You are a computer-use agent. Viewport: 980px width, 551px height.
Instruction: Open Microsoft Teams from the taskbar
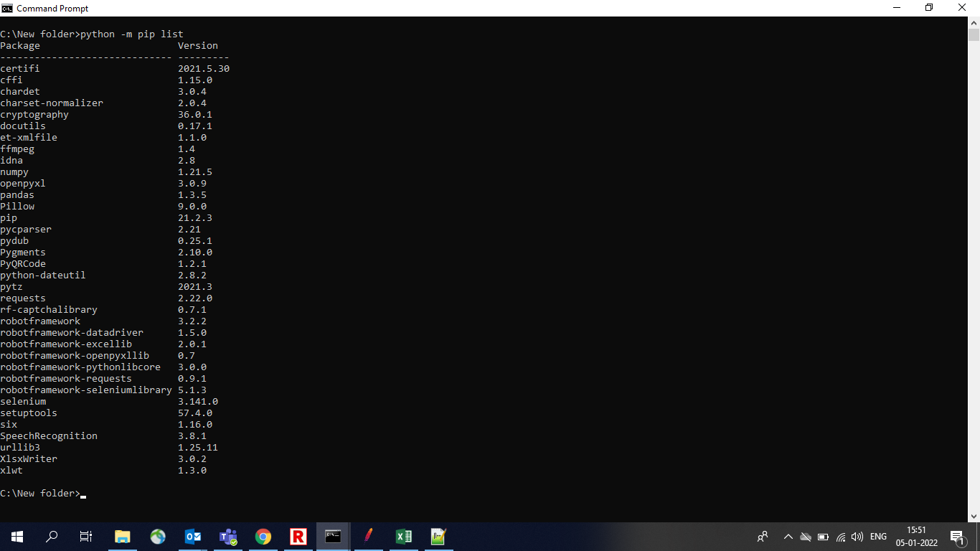pos(228,536)
